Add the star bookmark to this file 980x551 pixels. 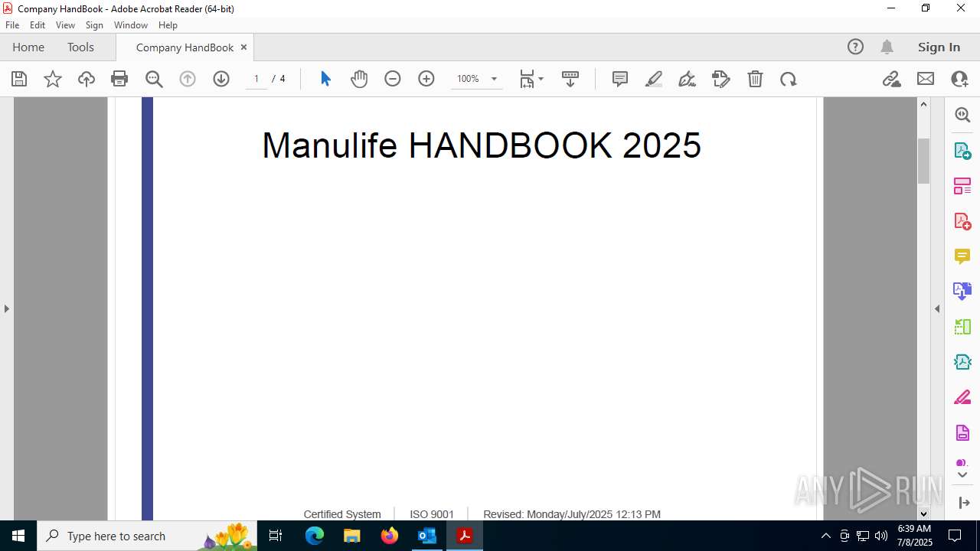point(53,79)
